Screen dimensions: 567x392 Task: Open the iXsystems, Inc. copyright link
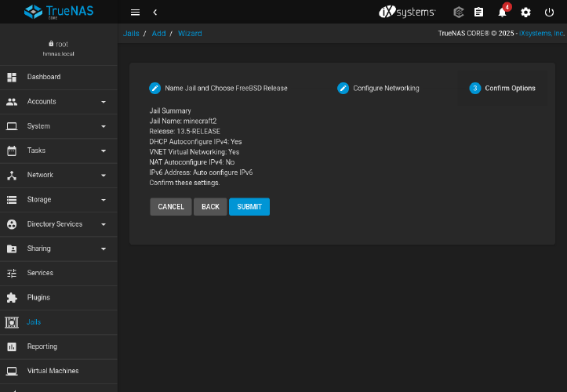point(542,33)
